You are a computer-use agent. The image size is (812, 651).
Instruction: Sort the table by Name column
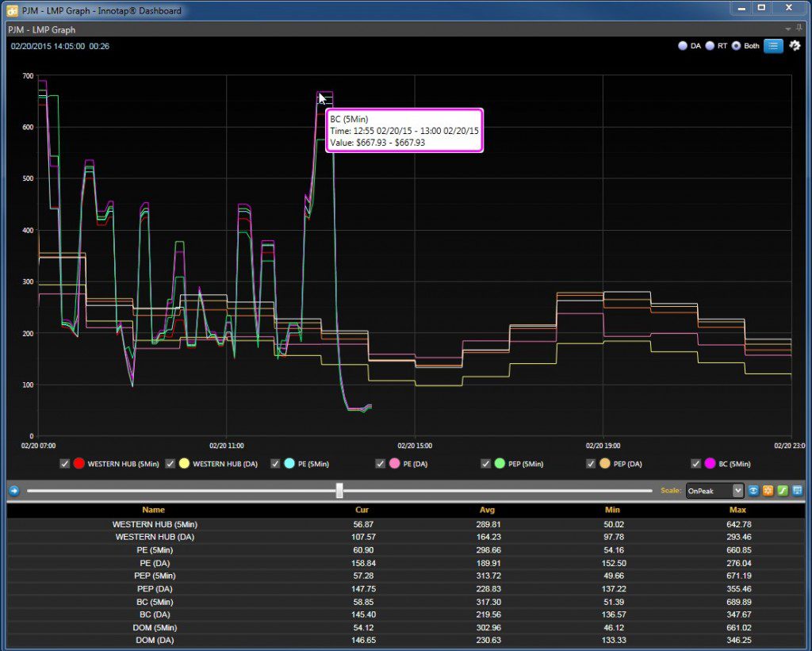[x=153, y=510]
